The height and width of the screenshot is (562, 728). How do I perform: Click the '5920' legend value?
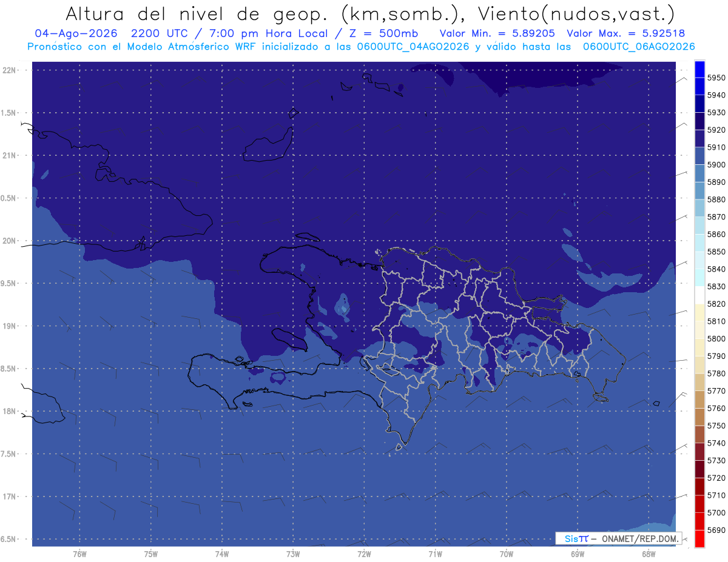coord(716,130)
